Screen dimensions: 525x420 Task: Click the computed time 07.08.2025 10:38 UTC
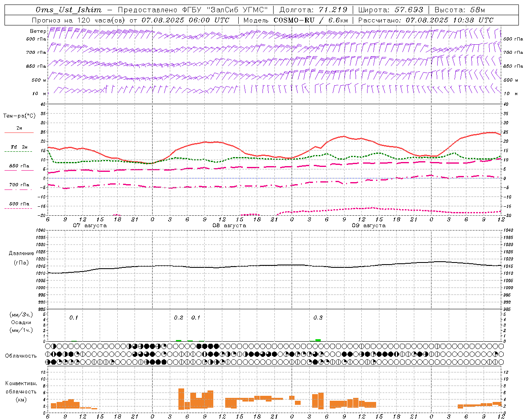tap(450, 20)
